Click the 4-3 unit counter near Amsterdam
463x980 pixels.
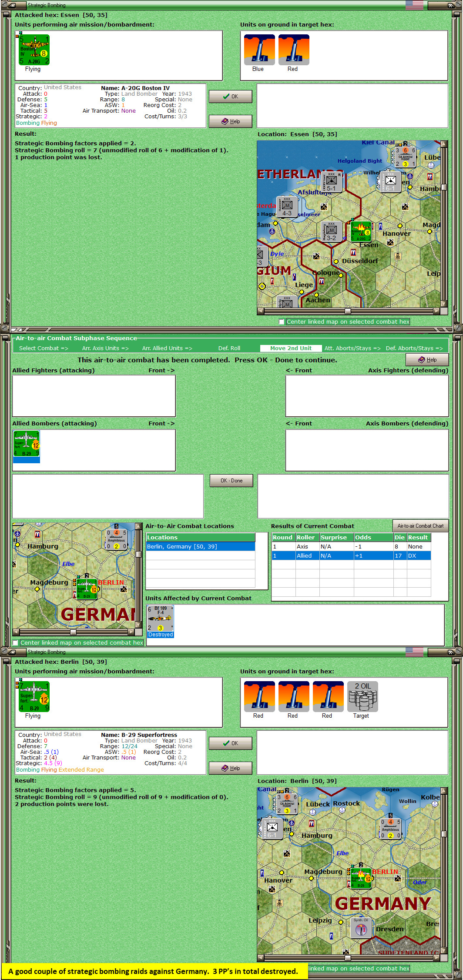click(287, 206)
